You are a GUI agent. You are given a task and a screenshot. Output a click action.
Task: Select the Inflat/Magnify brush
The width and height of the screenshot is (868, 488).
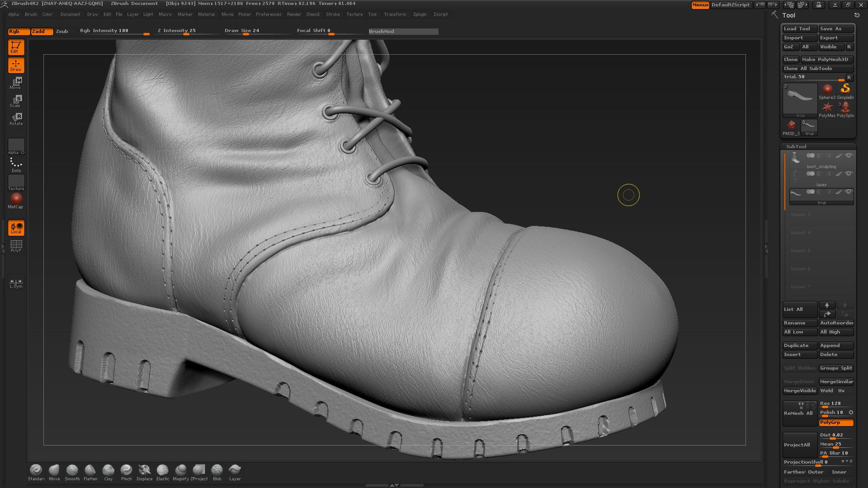pyautogui.click(x=181, y=469)
